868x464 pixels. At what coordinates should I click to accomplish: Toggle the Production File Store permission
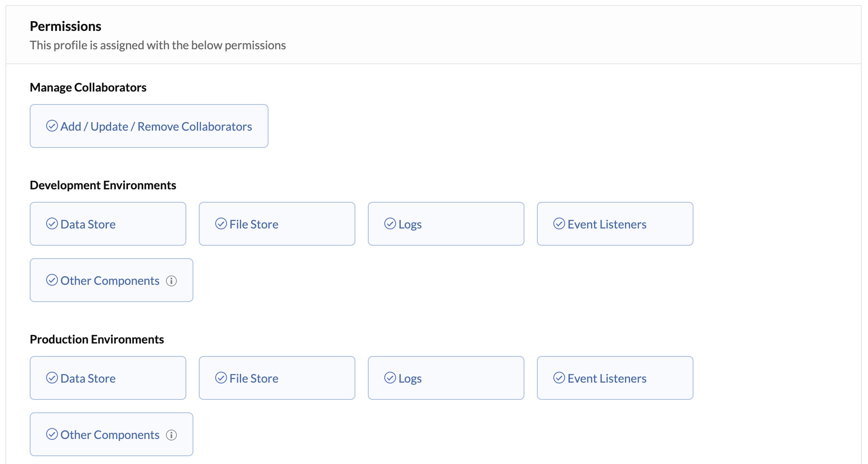click(x=277, y=378)
